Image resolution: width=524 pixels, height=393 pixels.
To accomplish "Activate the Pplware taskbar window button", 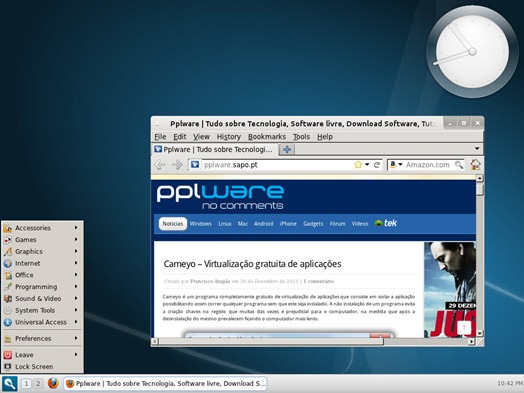I will tap(165, 383).
